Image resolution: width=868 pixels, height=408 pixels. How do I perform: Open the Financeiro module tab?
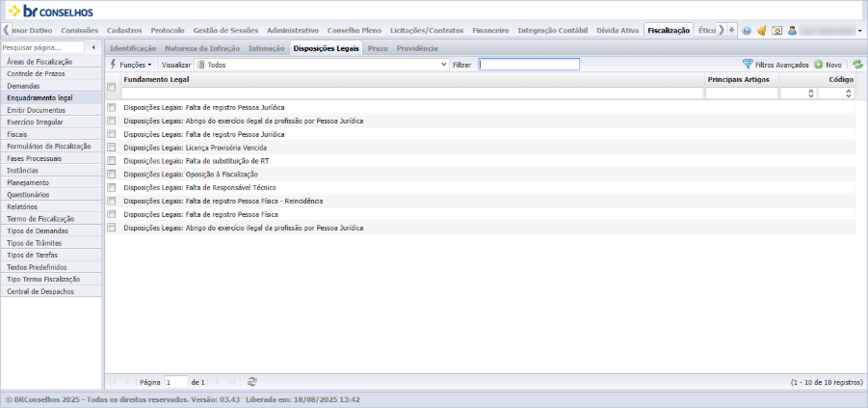tap(490, 31)
